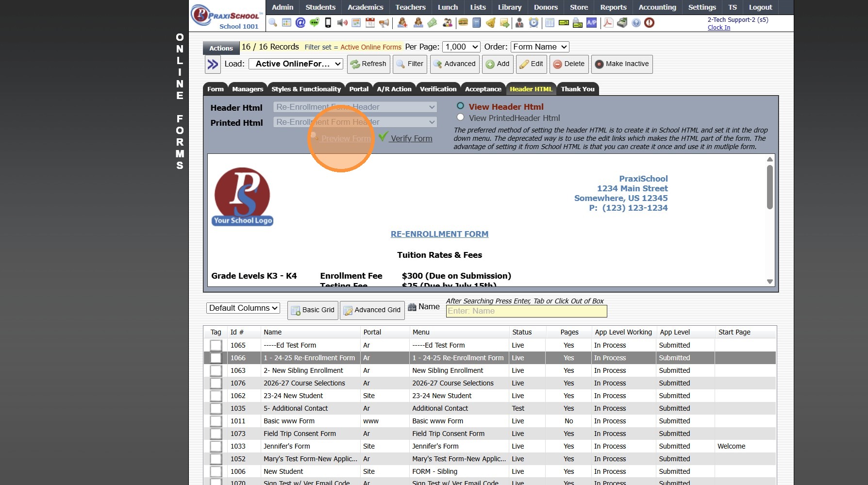Check the Tag box for New Sibling Enrollment

216,370
